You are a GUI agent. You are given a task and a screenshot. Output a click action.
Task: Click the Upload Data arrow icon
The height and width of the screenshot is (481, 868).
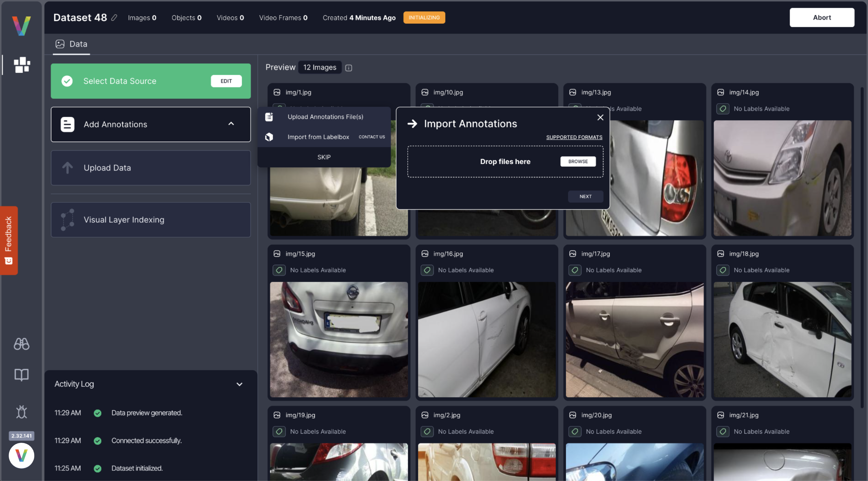coord(67,168)
